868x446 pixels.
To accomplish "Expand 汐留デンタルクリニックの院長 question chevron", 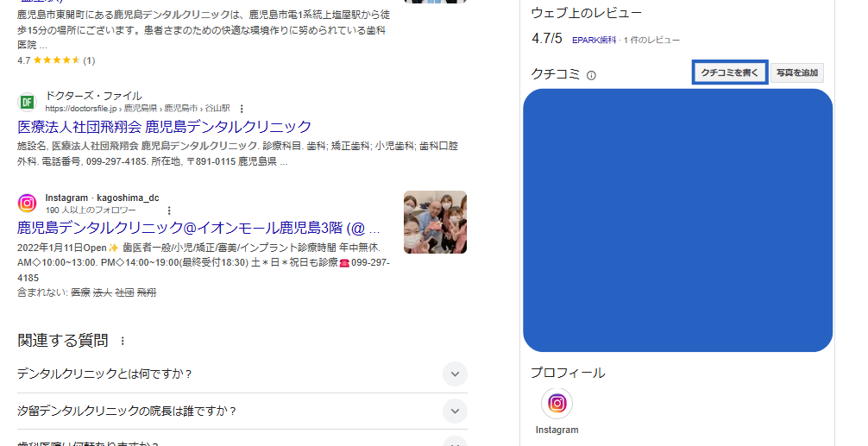I will [x=455, y=411].
